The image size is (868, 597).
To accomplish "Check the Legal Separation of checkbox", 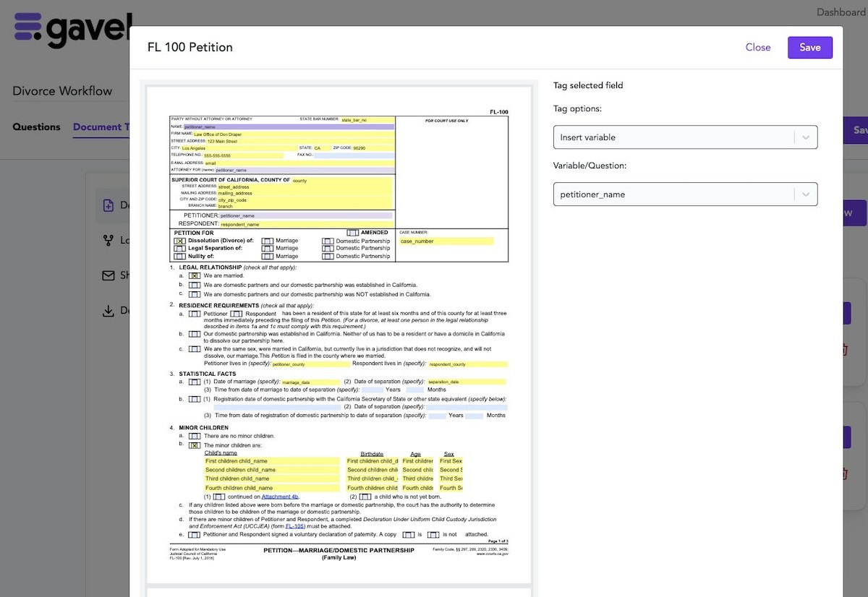I will tap(179, 249).
